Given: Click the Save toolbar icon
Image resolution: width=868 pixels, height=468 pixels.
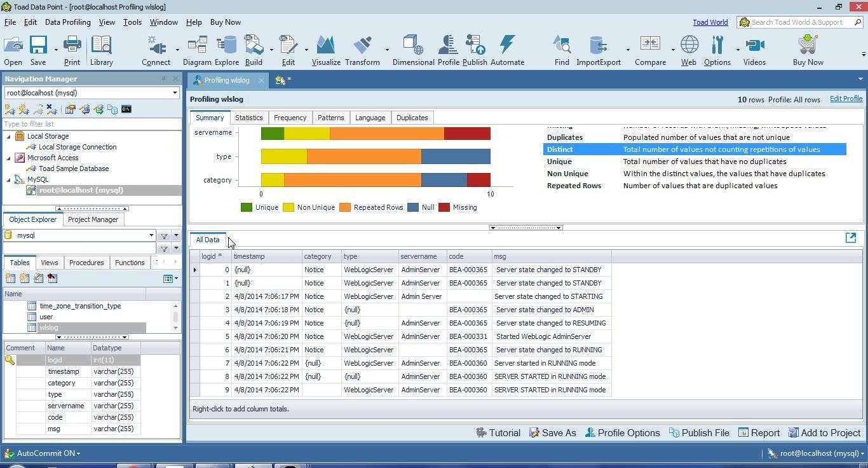Looking at the screenshot, I should pos(38,51).
